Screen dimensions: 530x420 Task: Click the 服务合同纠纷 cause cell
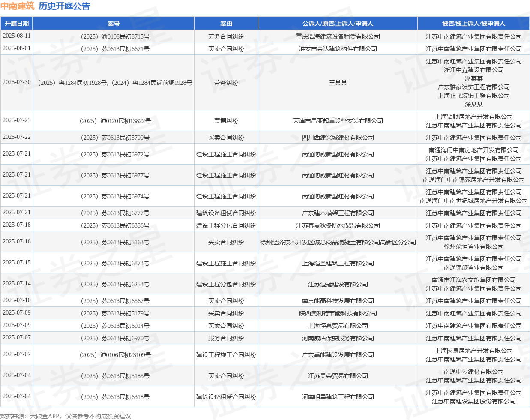[226, 338]
